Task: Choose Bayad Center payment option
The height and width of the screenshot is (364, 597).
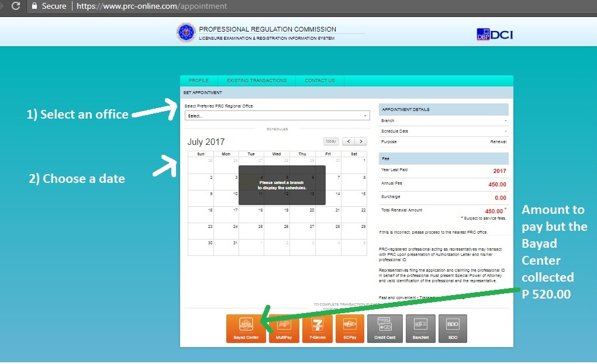Action: (x=246, y=328)
